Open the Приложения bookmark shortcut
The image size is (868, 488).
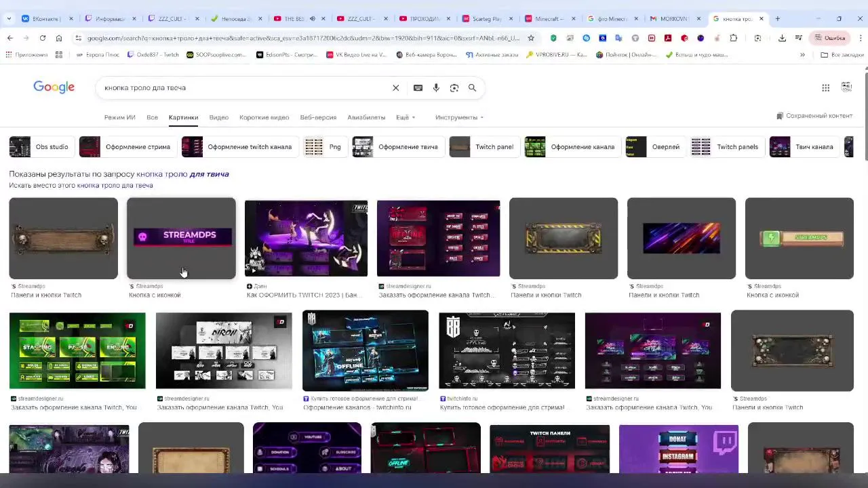coord(26,54)
